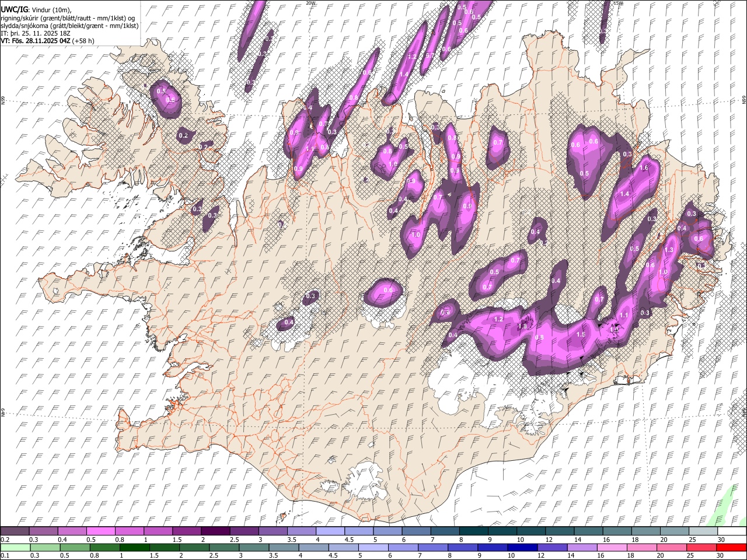Click the dark mauve 0.2 snow legend swatch
747x560 pixels.
click(x=15, y=531)
